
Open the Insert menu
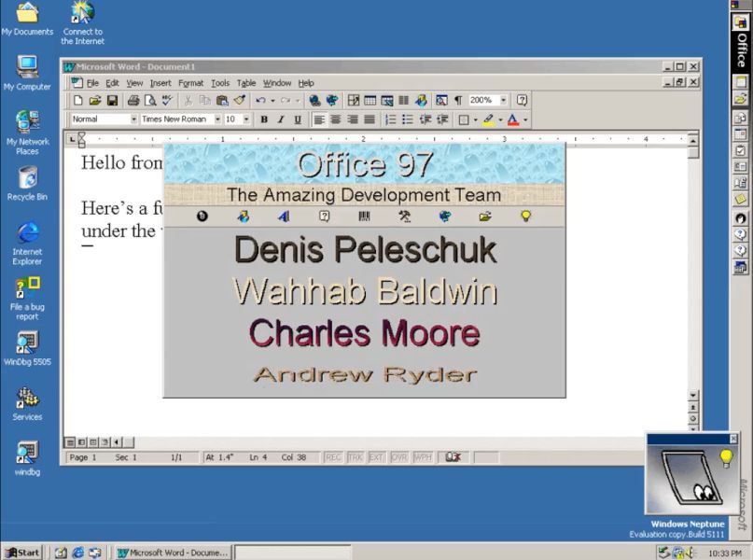[160, 83]
